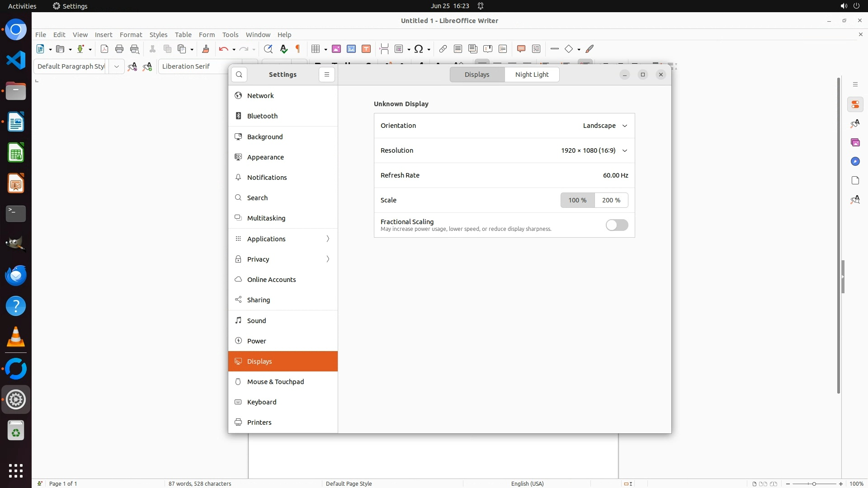Image resolution: width=868 pixels, height=488 pixels.
Task: Insert special character omega icon
Action: click(x=419, y=49)
